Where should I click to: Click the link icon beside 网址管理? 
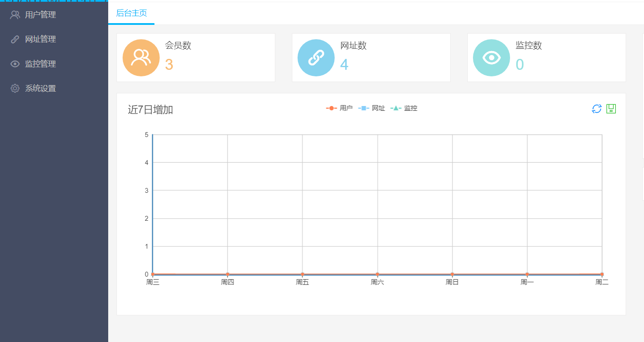(x=15, y=39)
